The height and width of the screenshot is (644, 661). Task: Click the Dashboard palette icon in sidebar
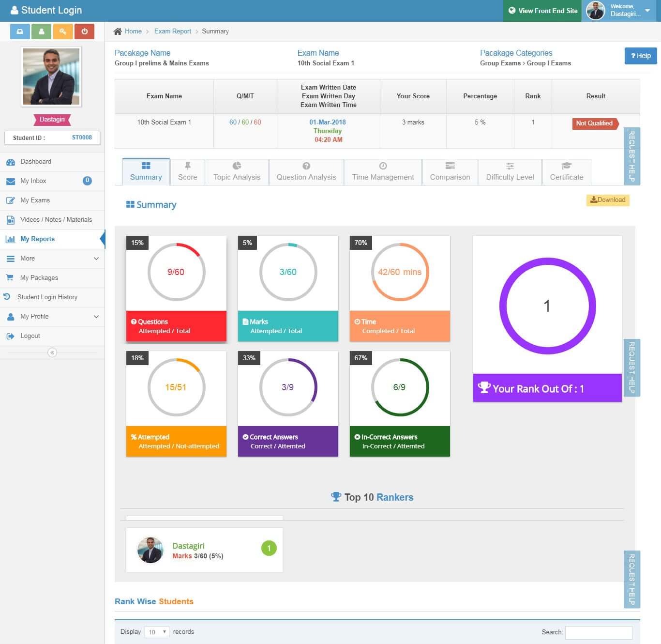point(10,162)
